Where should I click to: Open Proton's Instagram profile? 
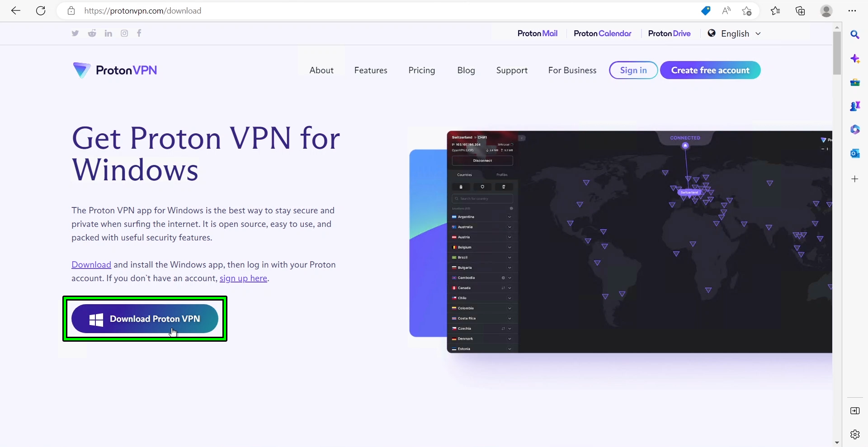click(x=124, y=33)
